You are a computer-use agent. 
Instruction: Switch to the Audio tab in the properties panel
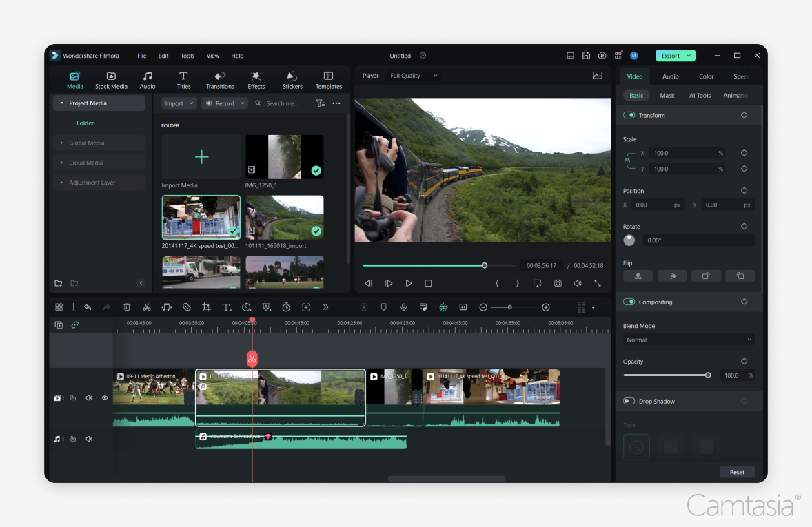[x=670, y=76]
